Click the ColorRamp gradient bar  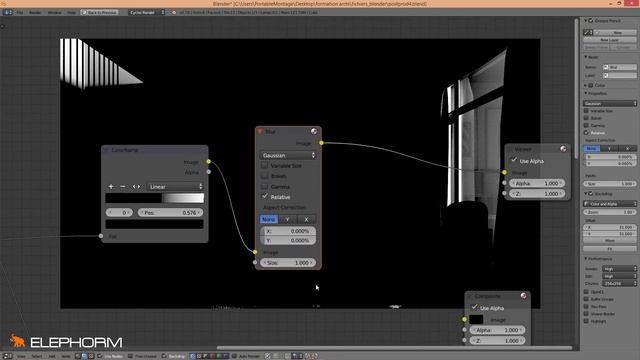click(x=155, y=198)
